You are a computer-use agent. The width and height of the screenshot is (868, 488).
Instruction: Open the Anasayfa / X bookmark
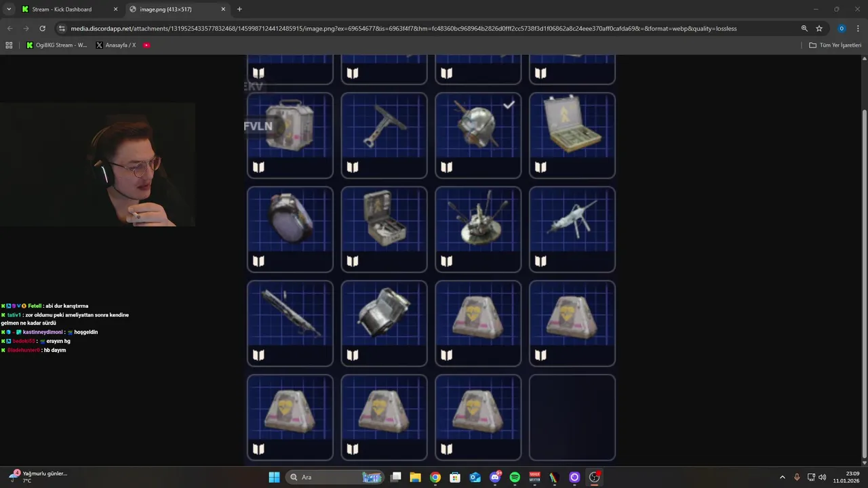pos(116,45)
